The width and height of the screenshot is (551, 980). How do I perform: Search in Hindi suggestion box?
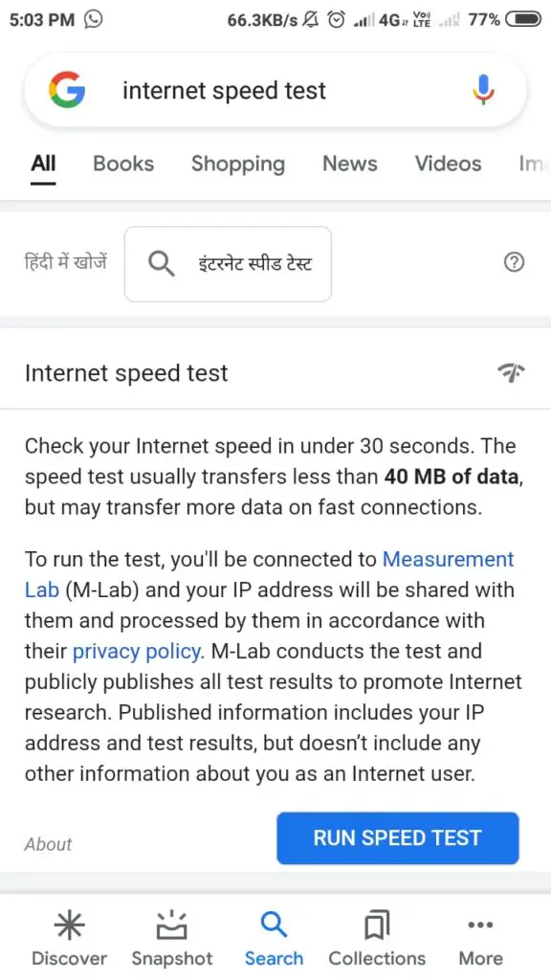pos(228,264)
